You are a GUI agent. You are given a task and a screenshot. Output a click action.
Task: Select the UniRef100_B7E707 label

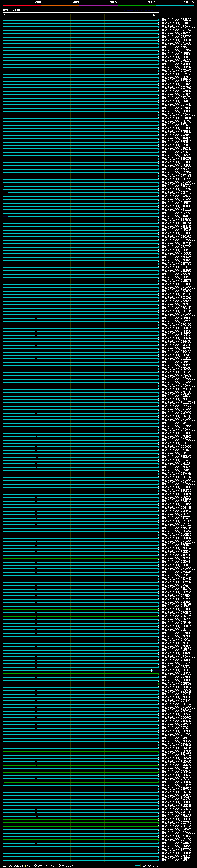click(177, 121)
